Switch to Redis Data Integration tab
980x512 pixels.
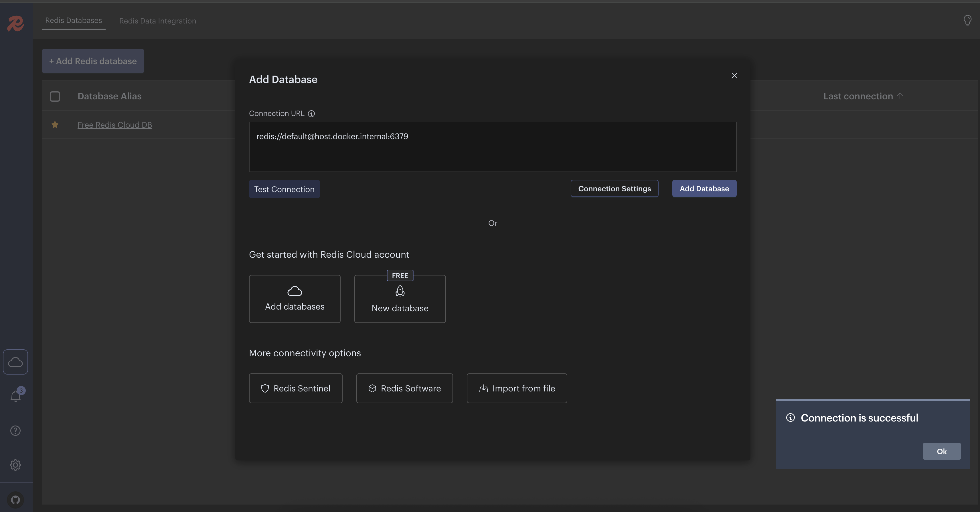pyautogui.click(x=157, y=21)
